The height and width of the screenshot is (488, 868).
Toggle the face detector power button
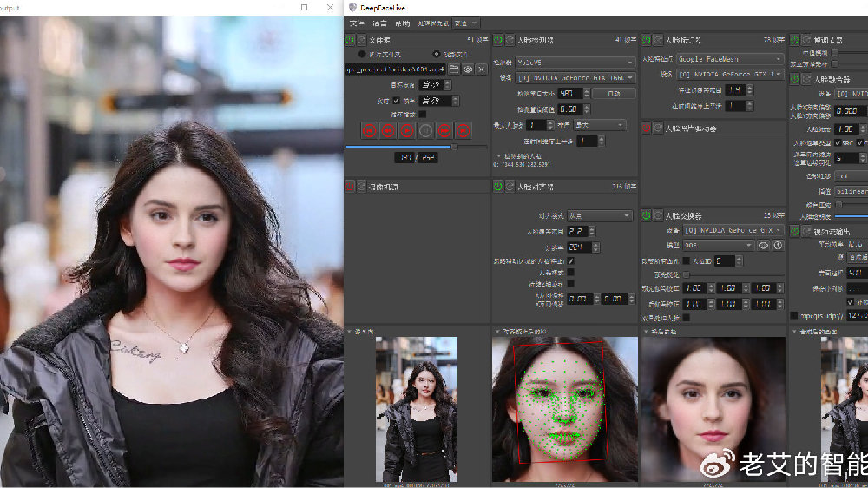tap(498, 40)
